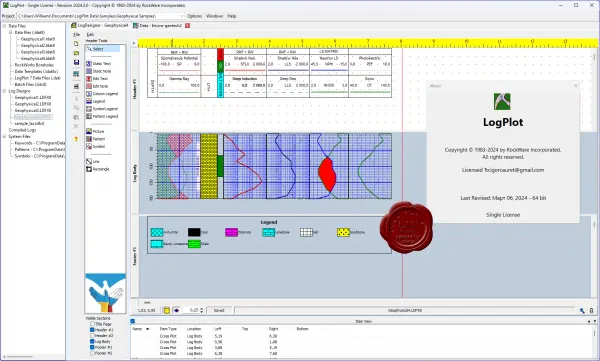Collapse the Data Files tree node
600x361 pixels.
[x=5, y=26]
